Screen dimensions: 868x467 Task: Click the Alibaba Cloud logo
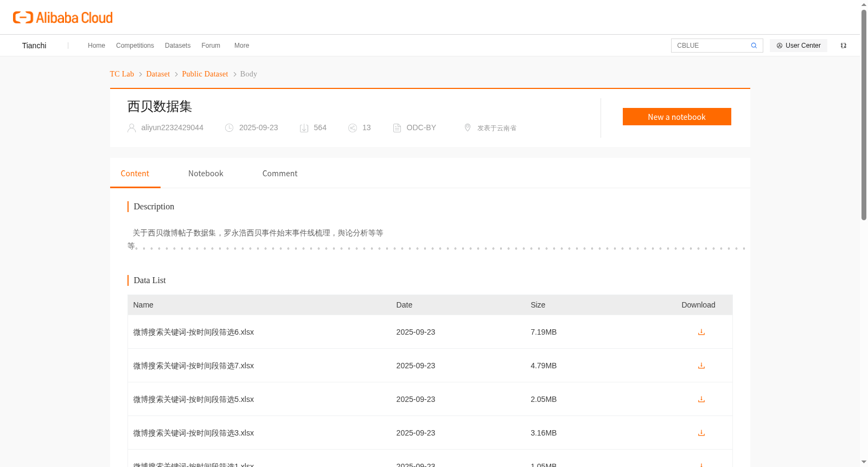point(63,17)
